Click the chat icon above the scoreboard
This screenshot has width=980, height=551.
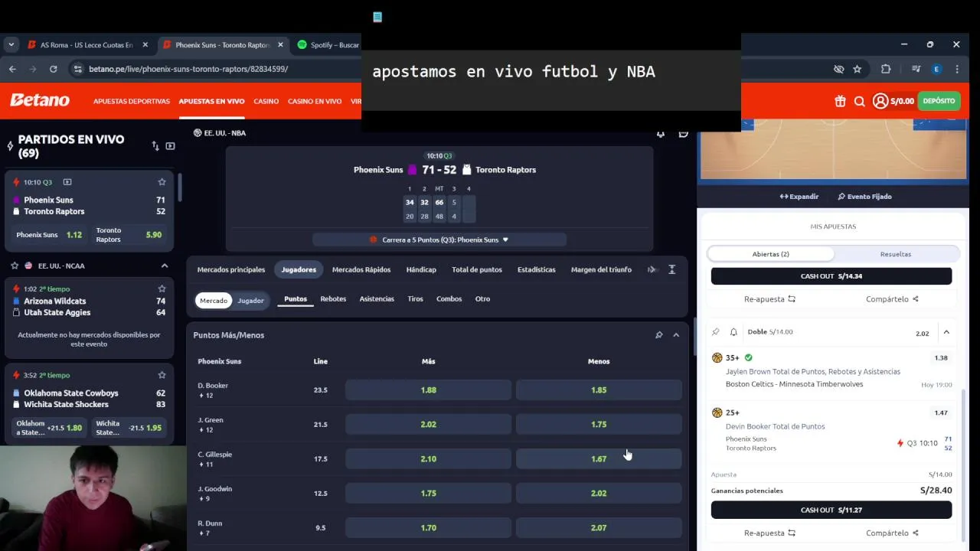(x=684, y=133)
